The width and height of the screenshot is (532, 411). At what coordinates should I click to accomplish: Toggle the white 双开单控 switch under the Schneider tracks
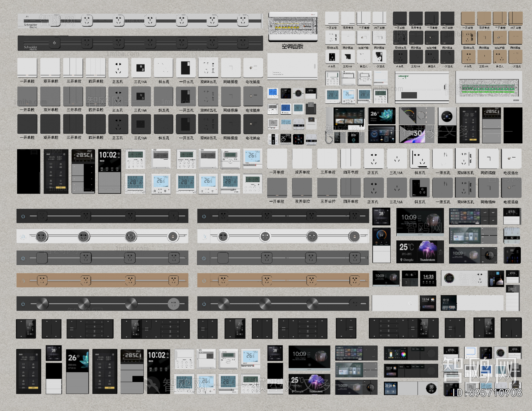(50, 68)
